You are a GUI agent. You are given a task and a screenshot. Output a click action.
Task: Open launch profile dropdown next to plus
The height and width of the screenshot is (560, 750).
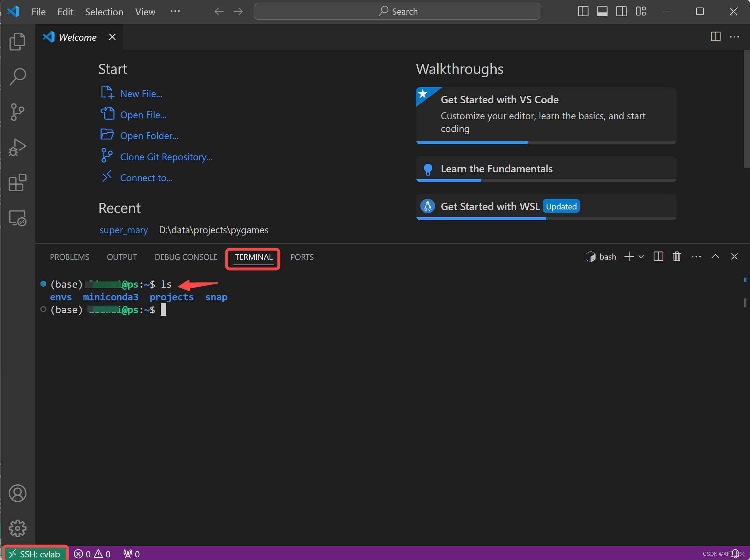[641, 257]
